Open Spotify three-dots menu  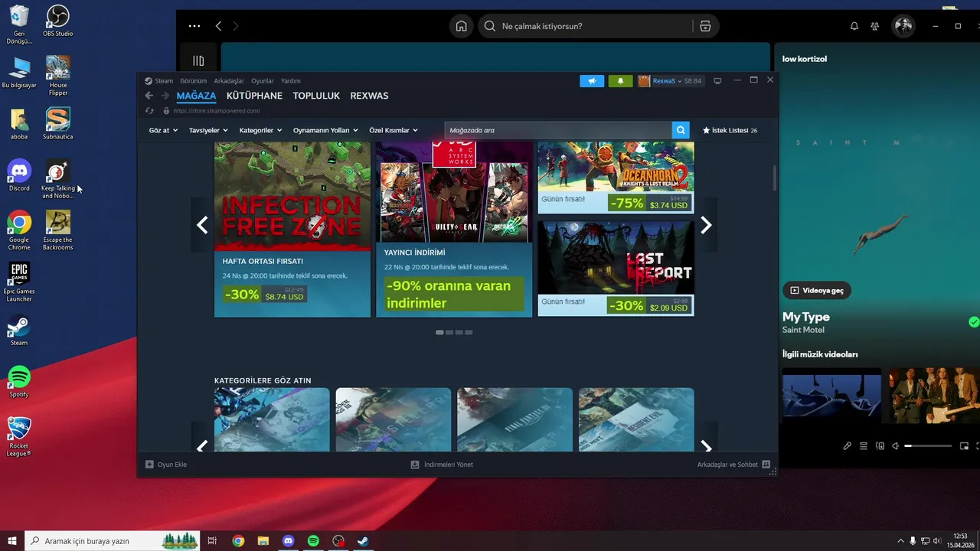pos(194,26)
